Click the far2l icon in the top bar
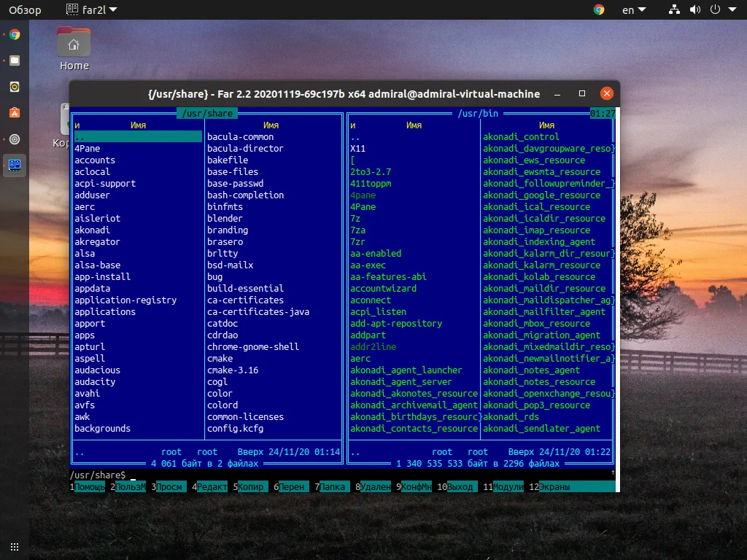 pyautogui.click(x=72, y=9)
